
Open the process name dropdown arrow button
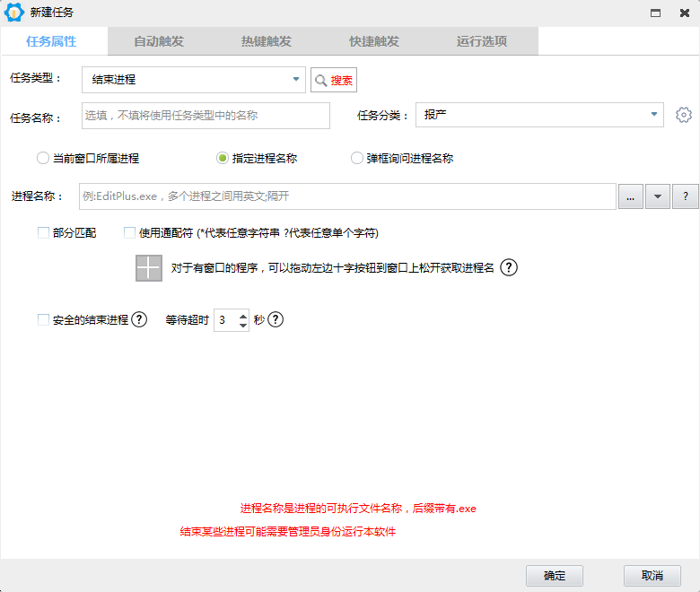[x=658, y=196]
